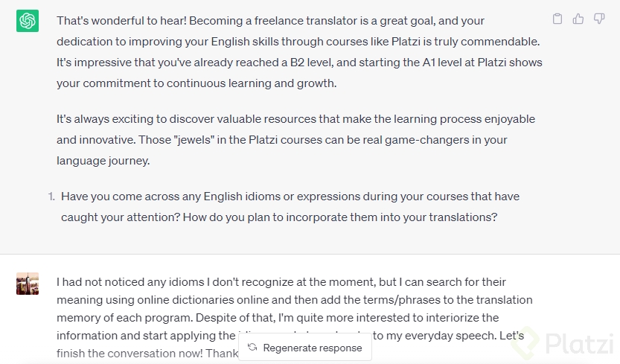Click the line "your commitment to continuous learning"

(x=196, y=83)
